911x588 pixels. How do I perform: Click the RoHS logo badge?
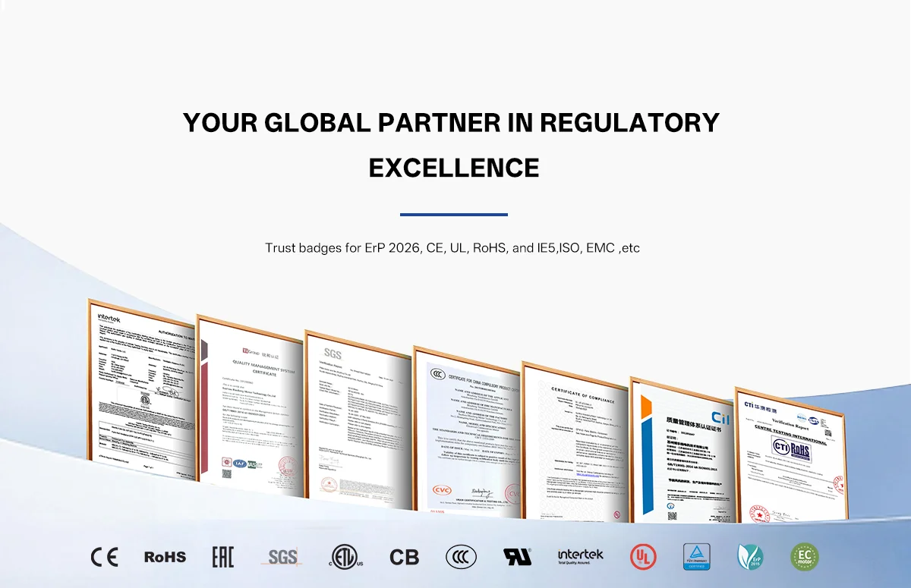coord(165,557)
